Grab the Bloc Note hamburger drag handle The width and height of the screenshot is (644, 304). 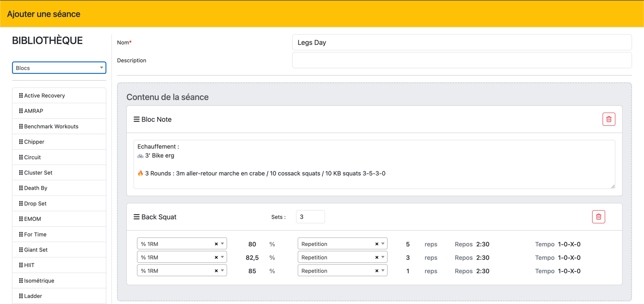pyautogui.click(x=136, y=119)
